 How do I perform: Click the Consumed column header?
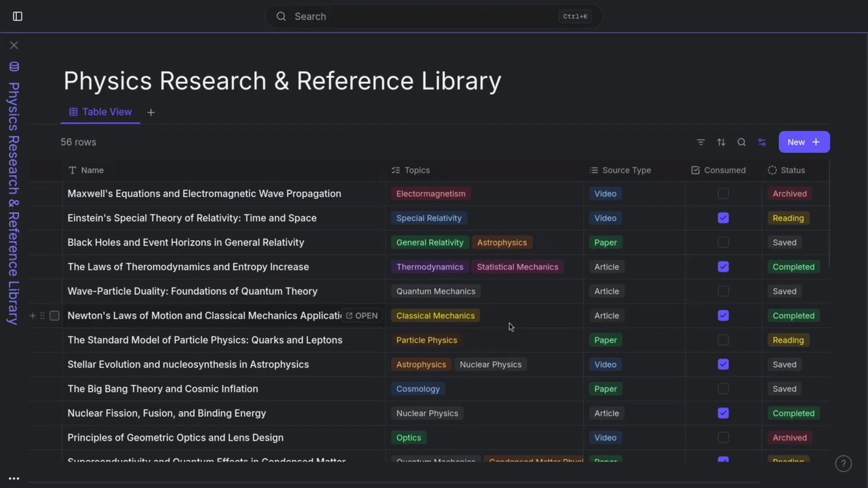tap(724, 170)
